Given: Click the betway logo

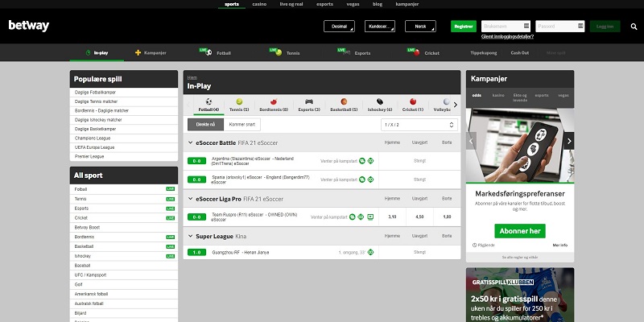Looking at the screenshot, I should tap(29, 26).
